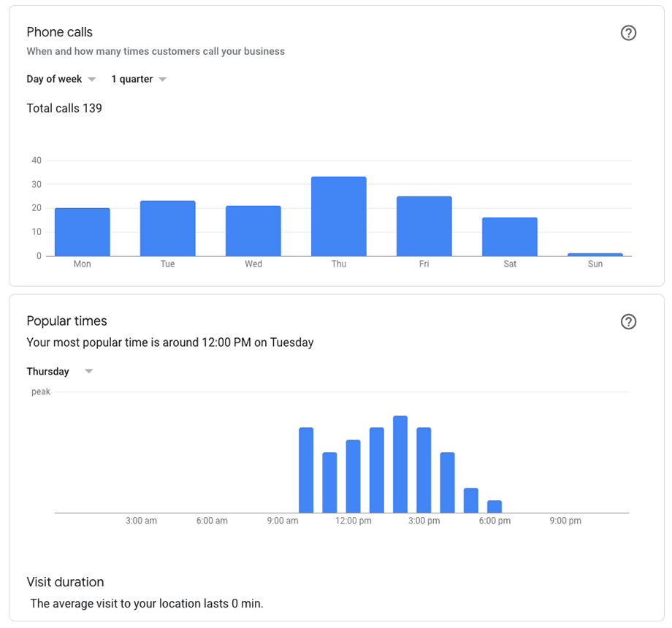Expand the Day of week dropdown

pyautogui.click(x=61, y=80)
